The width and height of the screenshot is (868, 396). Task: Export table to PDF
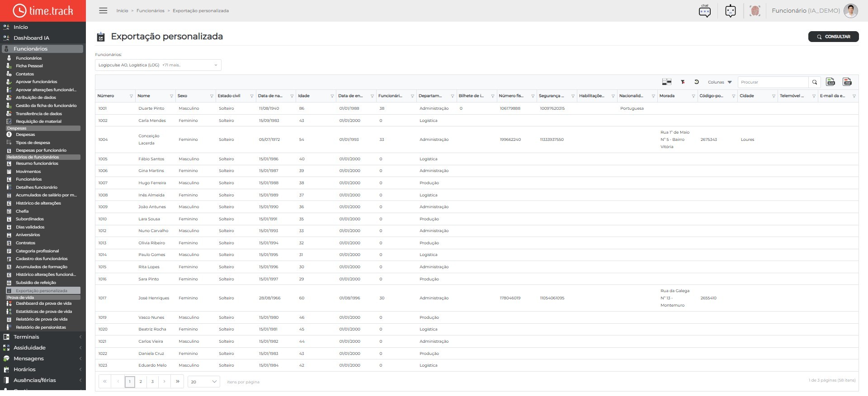[847, 82]
